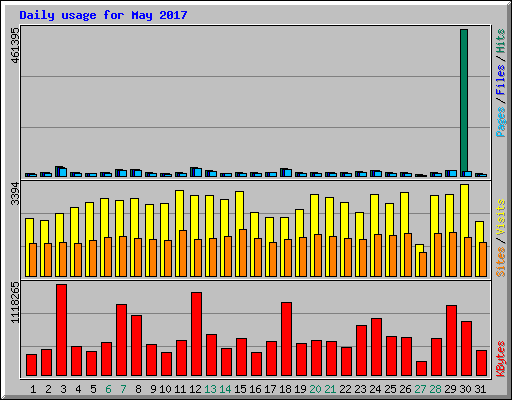Click the green day 28 x-axis label
The height and width of the screenshot is (400, 512).
(x=435, y=389)
